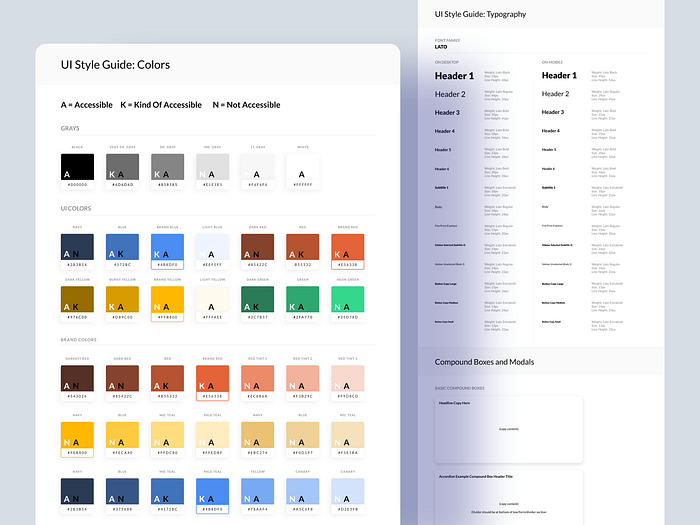Image resolution: width=700 pixels, height=525 pixels.
Task: Click the 'N = Not Accessible' legend
Action: point(246,105)
